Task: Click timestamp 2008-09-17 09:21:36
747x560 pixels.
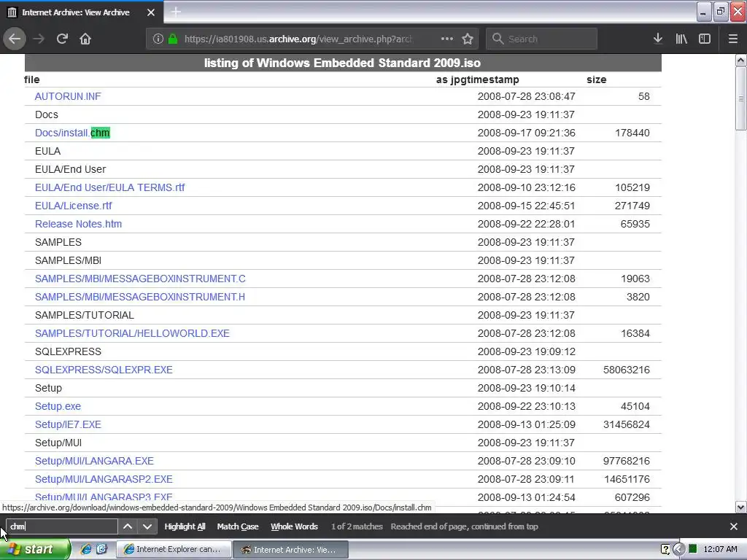Action: tap(527, 133)
